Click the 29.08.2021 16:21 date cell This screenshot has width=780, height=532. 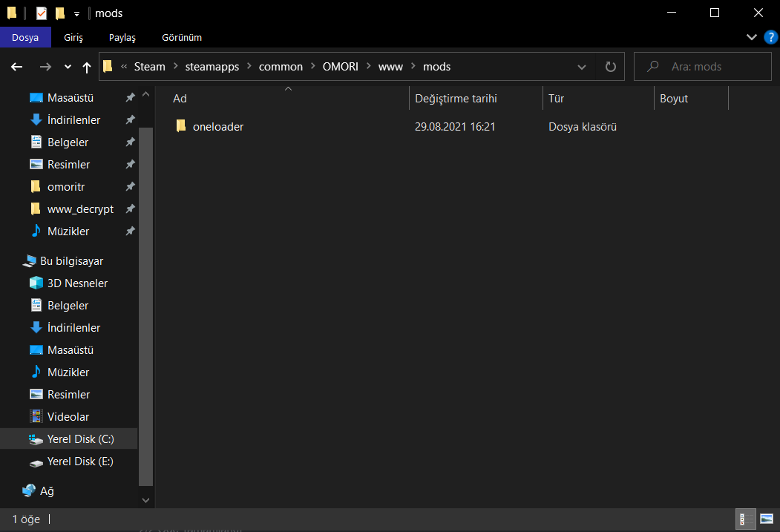[x=455, y=127]
